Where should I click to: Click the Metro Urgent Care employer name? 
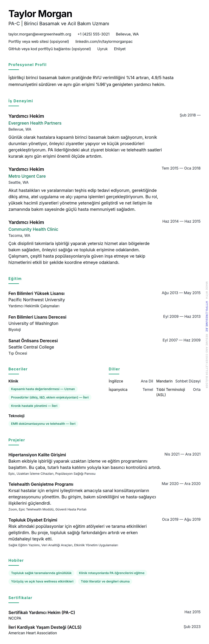point(27,176)
